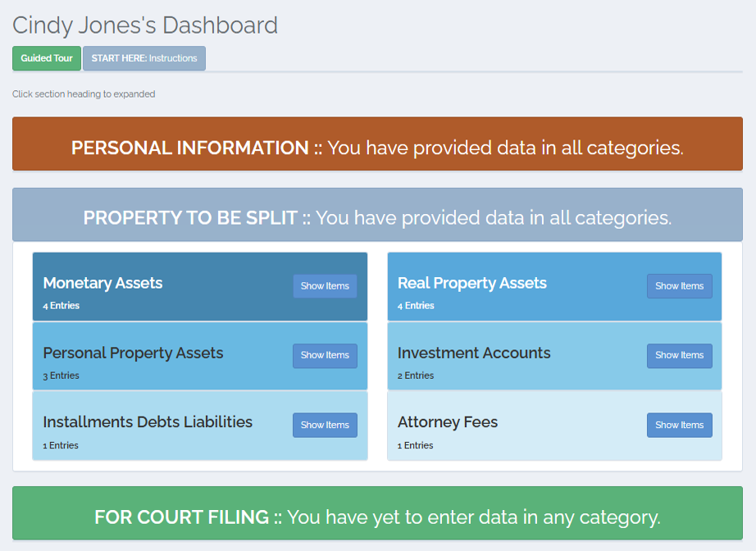This screenshot has width=756, height=551.
Task: Click the Monetary Assets card title
Action: coord(102,283)
